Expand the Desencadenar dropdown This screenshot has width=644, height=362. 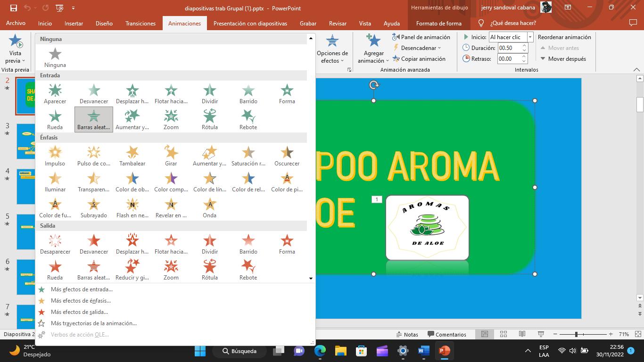tap(417, 48)
